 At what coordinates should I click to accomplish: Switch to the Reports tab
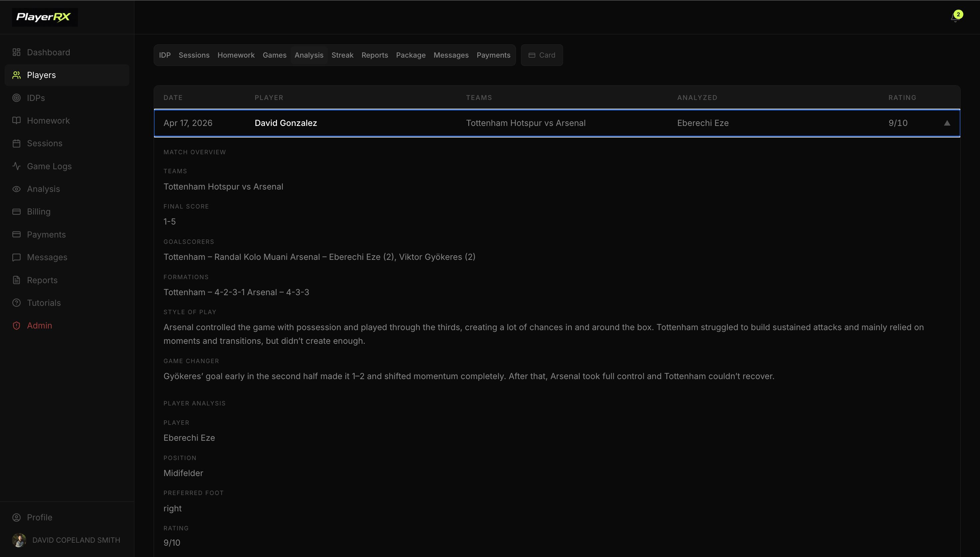point(375,55)
